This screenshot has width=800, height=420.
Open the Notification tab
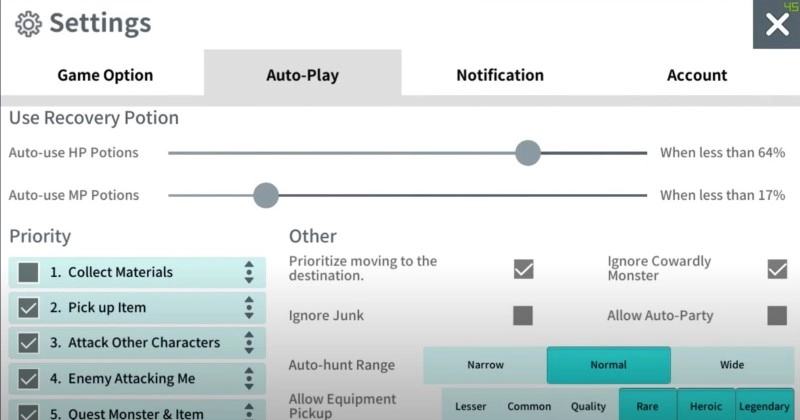tap(500, 75)
